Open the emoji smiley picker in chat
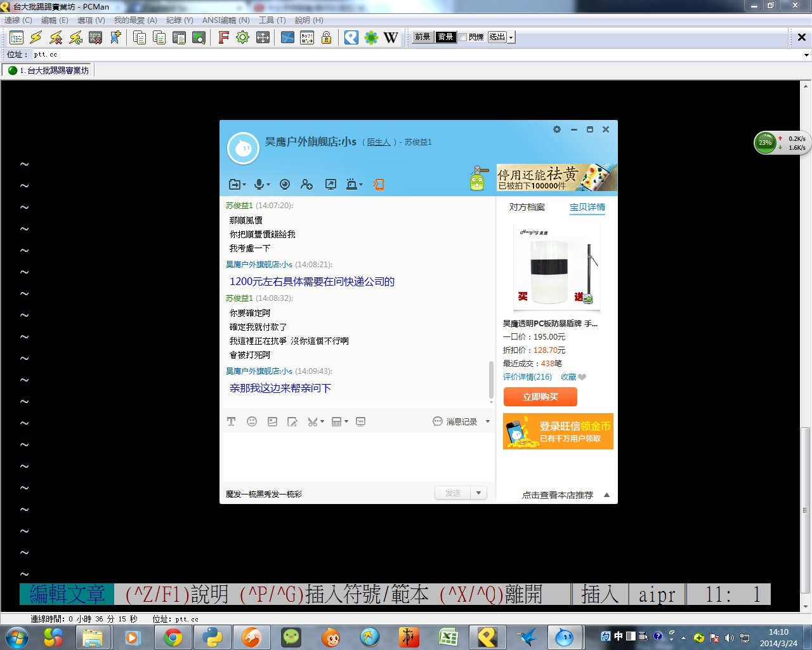Screen dimensions: 812x650 (x=252, y=421)
